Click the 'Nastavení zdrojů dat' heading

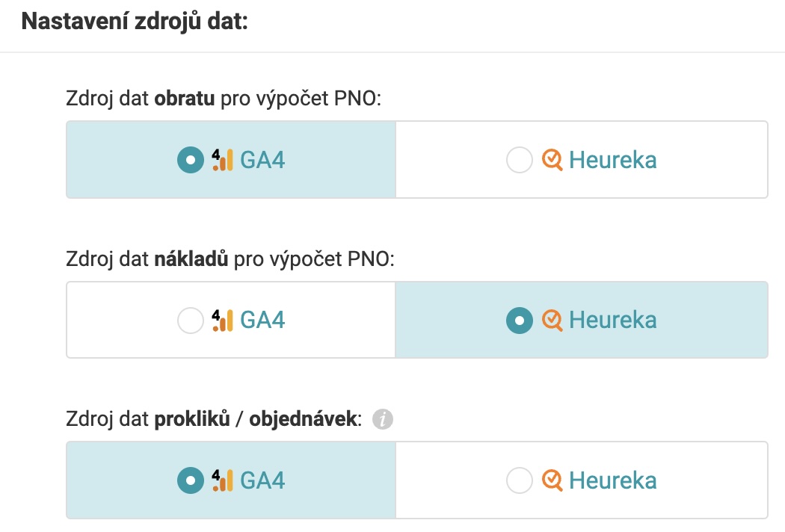click(x=135, y=22)
